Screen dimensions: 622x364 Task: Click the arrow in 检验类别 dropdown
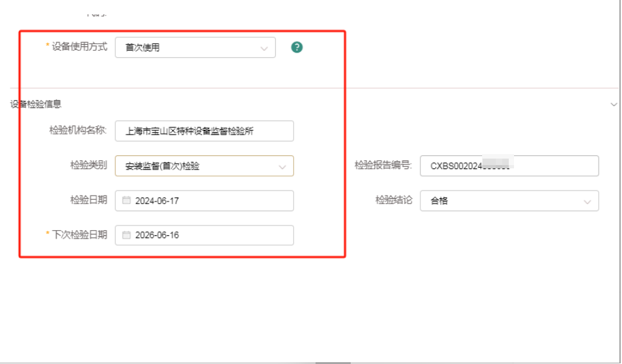(282, 166)
